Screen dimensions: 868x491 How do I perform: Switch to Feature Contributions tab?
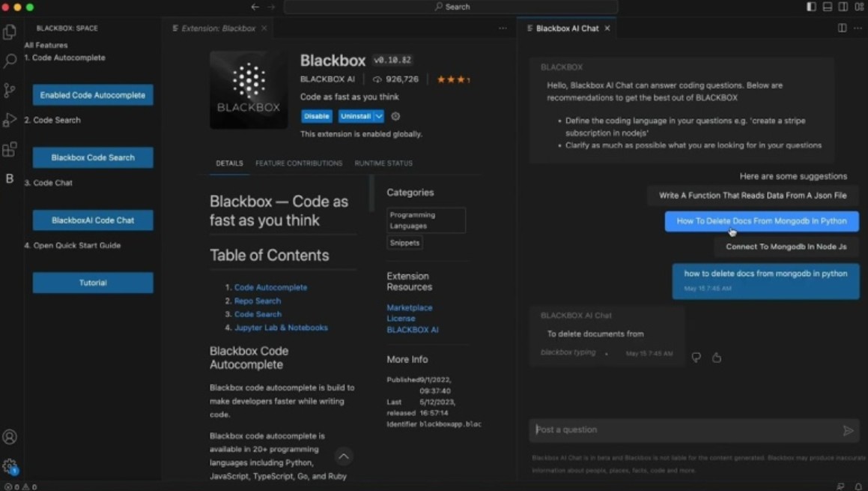click(x=299, y=163)
